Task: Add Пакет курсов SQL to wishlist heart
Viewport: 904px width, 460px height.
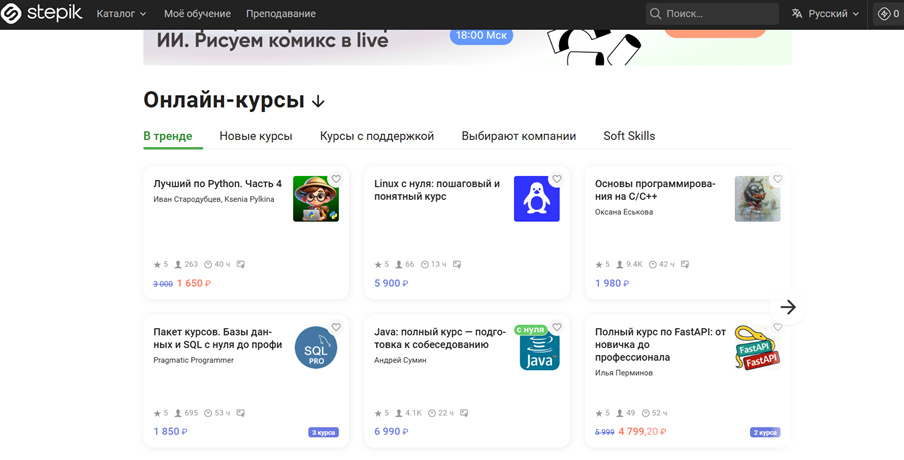Action: [336, 327]
